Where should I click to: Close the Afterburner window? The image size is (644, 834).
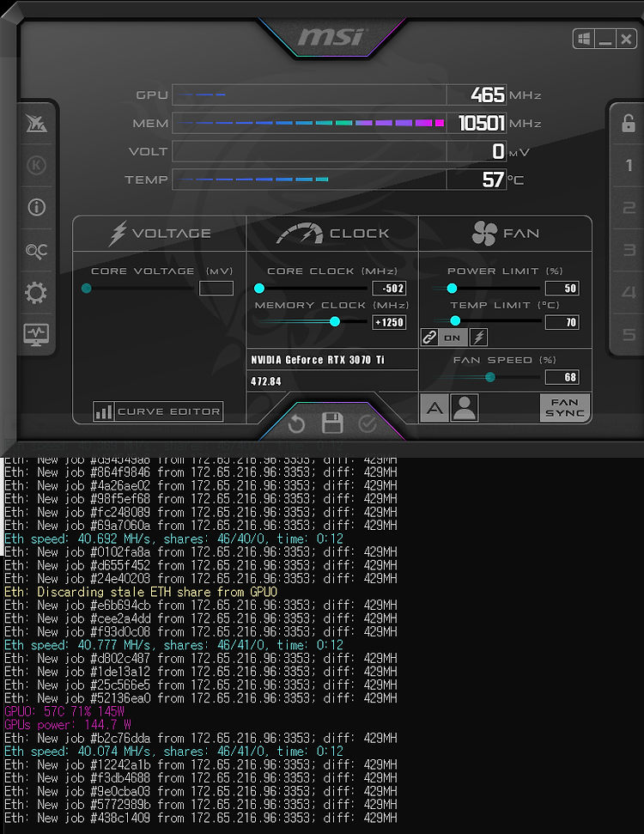[x=626, y=40]
